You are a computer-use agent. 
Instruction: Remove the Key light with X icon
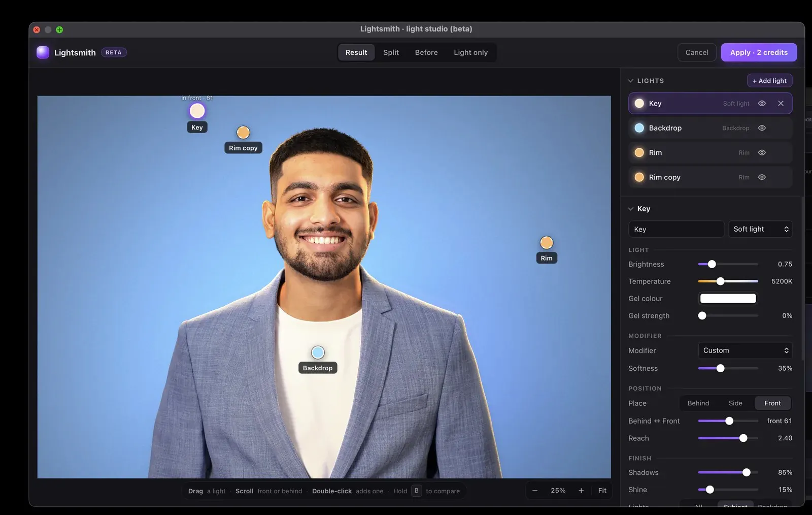(781, 103)
